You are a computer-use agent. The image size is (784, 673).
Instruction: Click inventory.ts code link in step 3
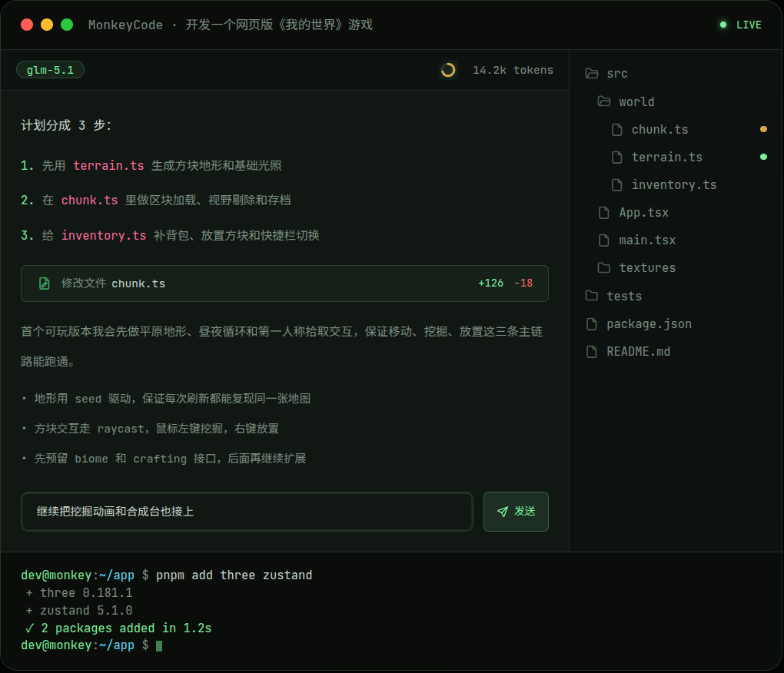tap(104, 235)
